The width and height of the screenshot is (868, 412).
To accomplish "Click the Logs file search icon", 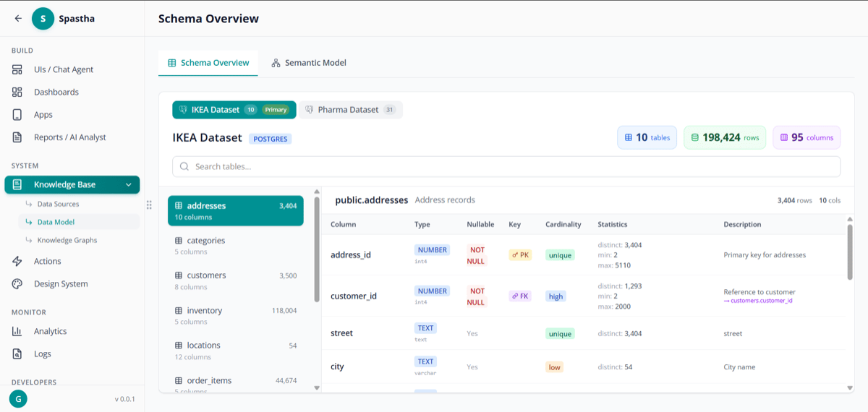I will coord(17,353).
